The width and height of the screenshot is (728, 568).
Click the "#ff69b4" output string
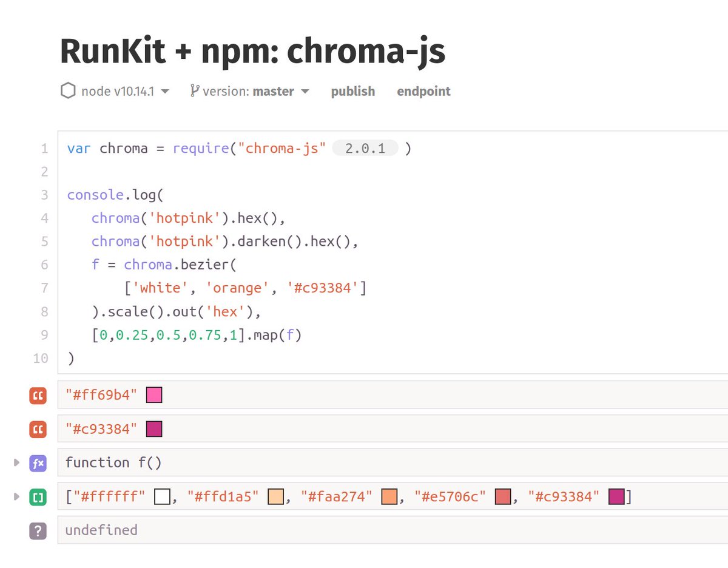101,396
